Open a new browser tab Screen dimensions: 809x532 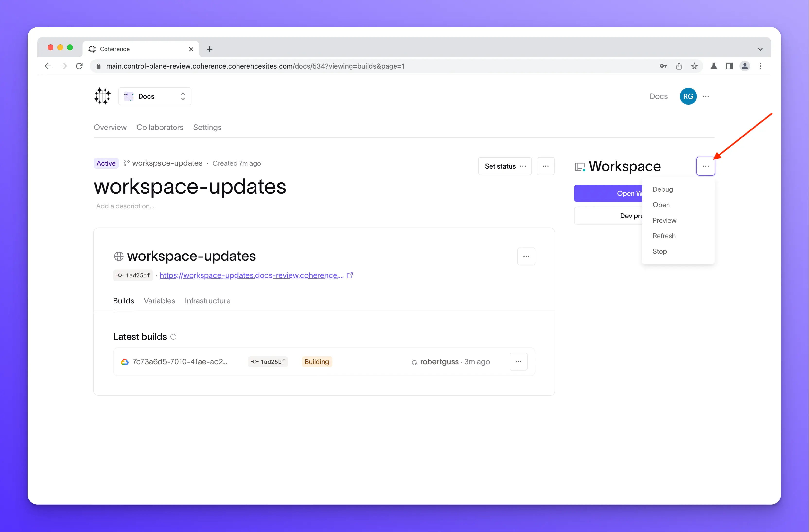(x=210, y=49)
